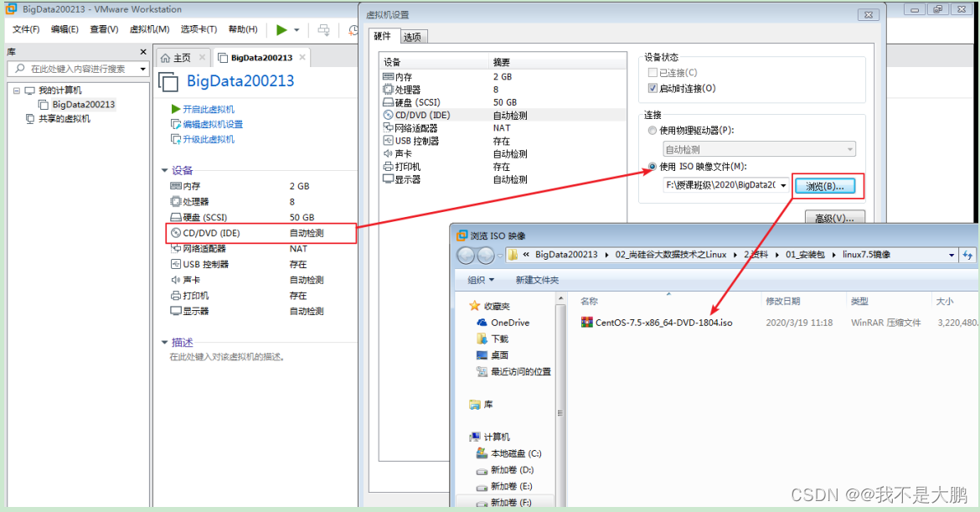Open the library search dropdown arrow
The image size is (980, 512).
point(143,69)
